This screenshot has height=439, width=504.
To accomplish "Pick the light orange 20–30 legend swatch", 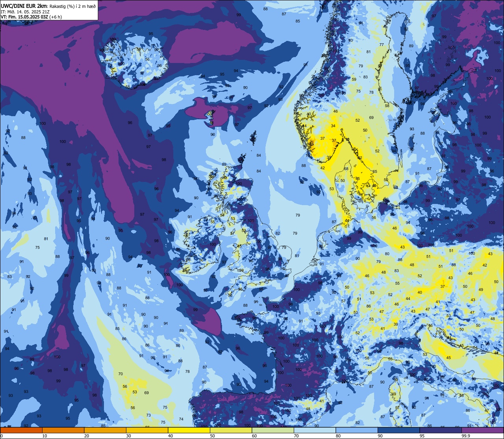I will (105, 430).
